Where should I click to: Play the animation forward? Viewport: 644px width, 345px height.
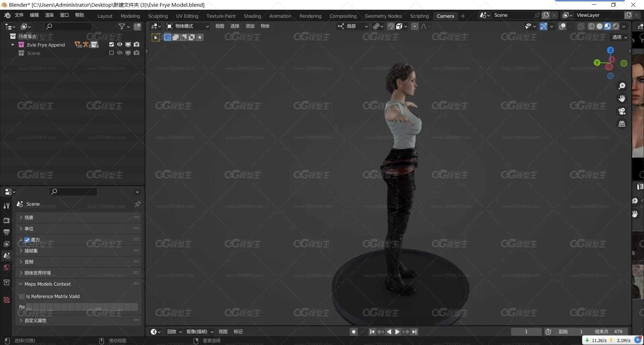[397, 332]
